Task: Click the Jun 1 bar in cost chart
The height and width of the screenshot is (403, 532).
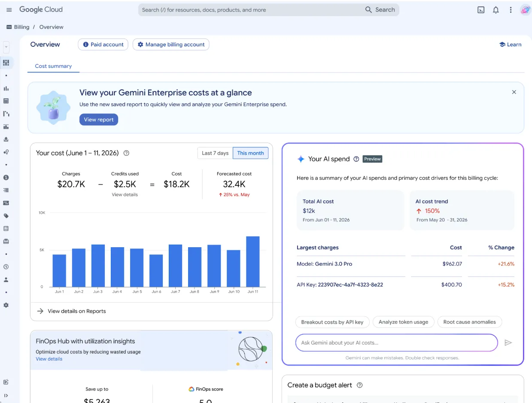Action: [59, 271]
